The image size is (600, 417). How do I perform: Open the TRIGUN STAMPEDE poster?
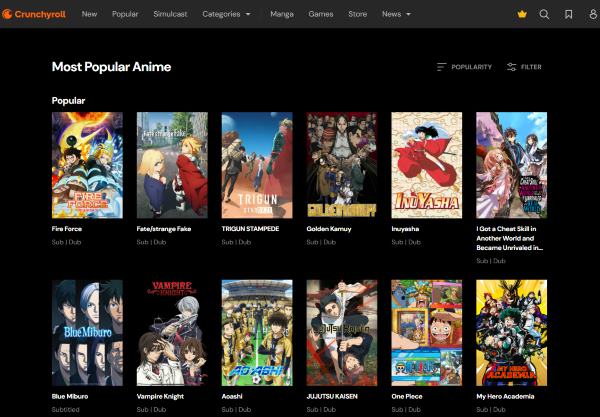[x=257, y=165]
